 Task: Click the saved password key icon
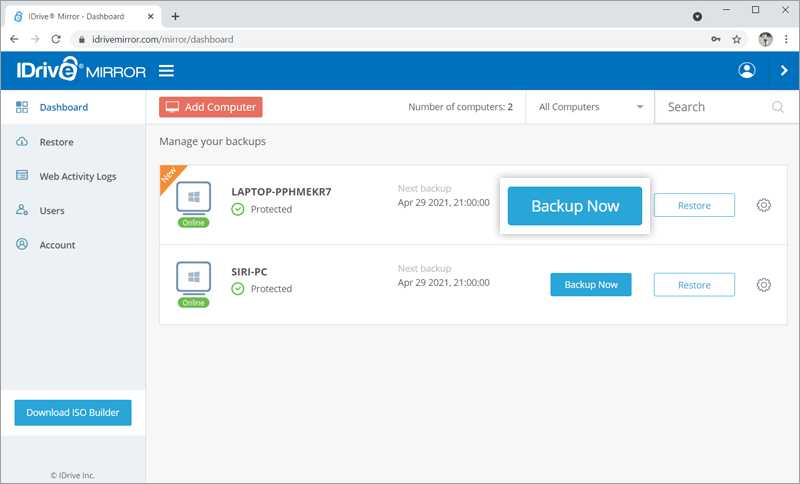(716, 39)
